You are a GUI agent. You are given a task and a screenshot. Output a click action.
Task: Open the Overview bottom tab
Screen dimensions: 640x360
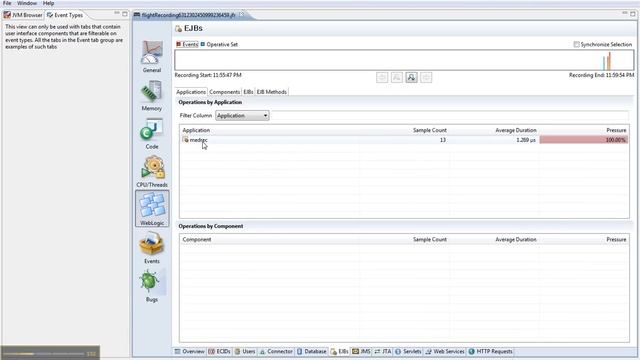pyautogui.click(x=189, y=351)
